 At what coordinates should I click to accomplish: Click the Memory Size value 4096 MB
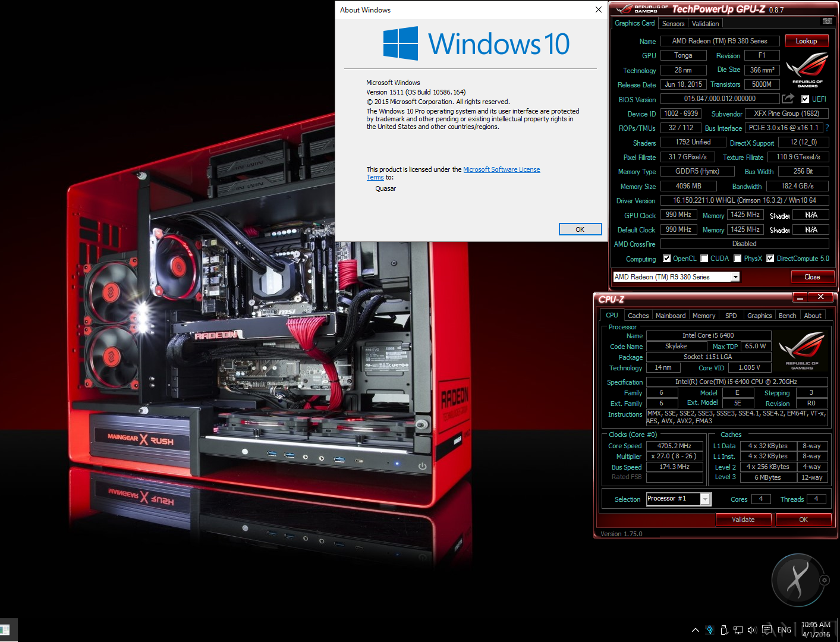(x=688, y=186)
